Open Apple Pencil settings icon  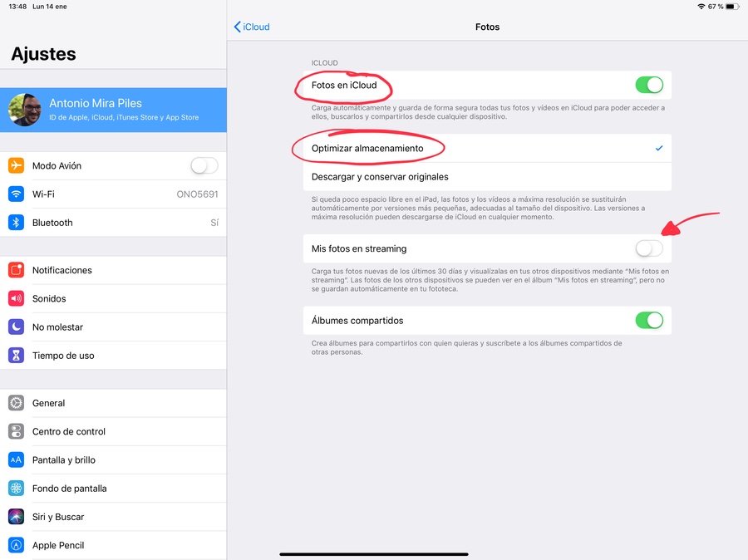pyautogui.click(x=16, y=545)
